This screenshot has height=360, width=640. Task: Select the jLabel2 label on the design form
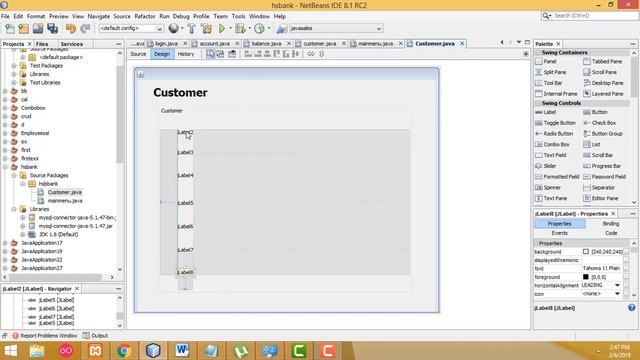[x=185, y=132]
